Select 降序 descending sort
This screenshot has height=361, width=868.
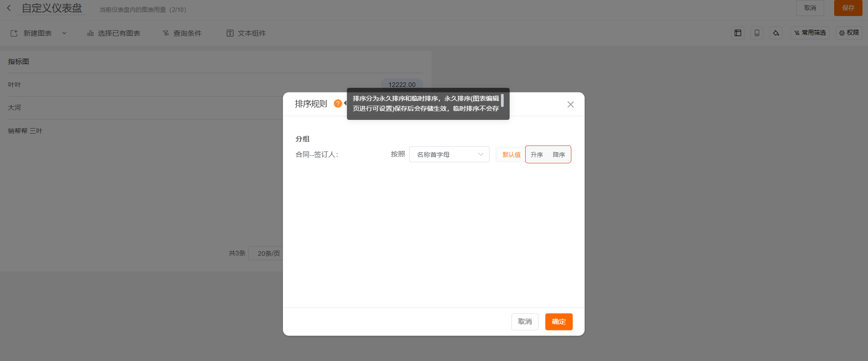559,155
